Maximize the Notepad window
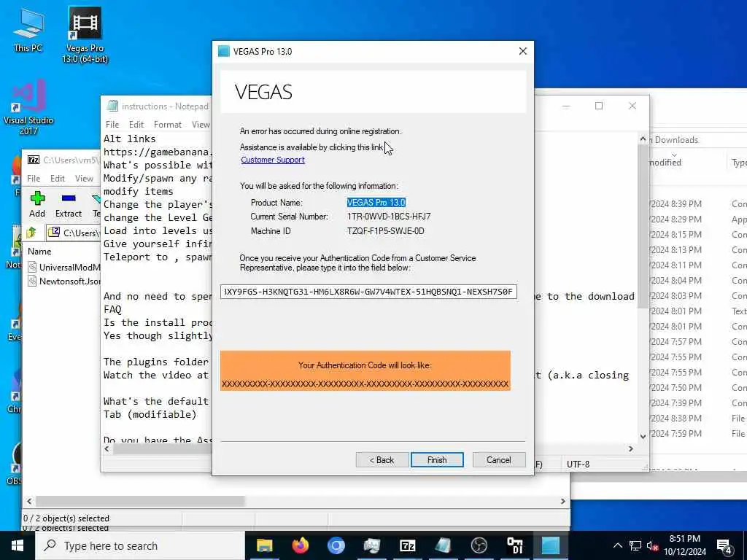 pyautogui.click(x=599, y=106)
